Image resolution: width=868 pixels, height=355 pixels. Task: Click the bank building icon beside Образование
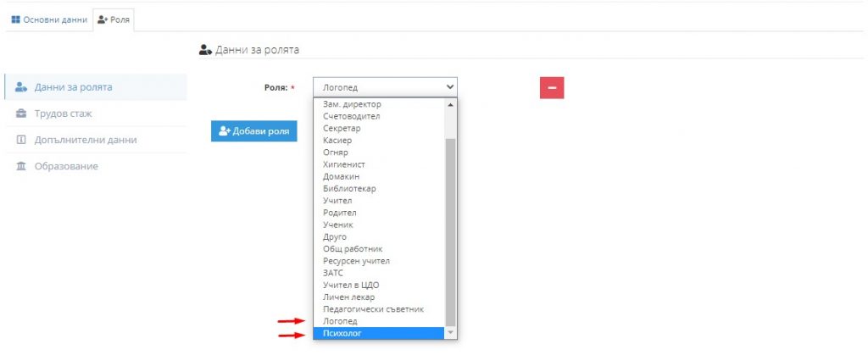[x=21, y=166]
